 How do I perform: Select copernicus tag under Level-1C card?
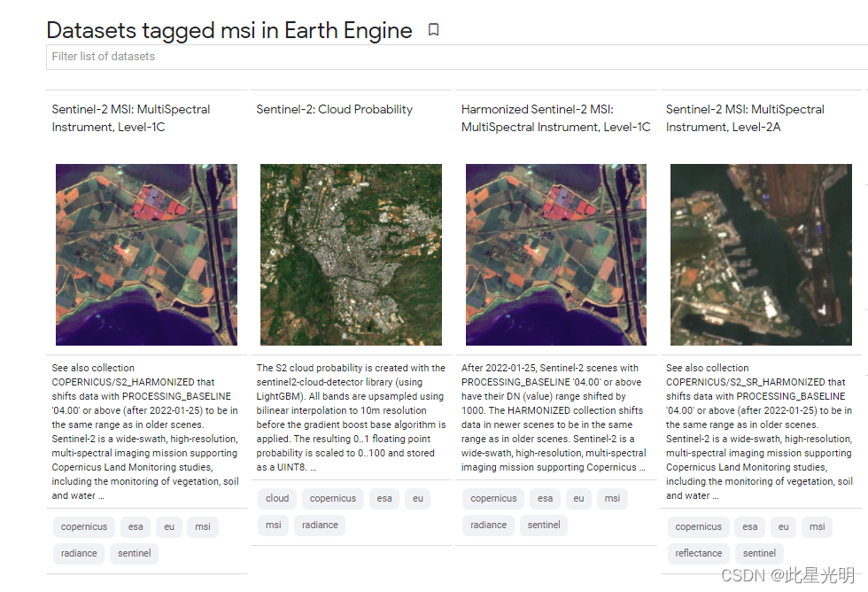84,526
